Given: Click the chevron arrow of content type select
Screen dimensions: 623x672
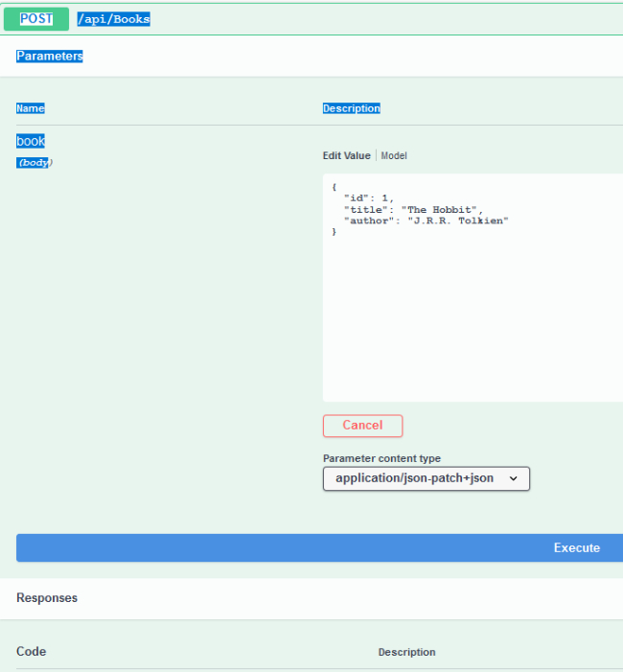Looking at the screenshot, I should coord(513,477).
